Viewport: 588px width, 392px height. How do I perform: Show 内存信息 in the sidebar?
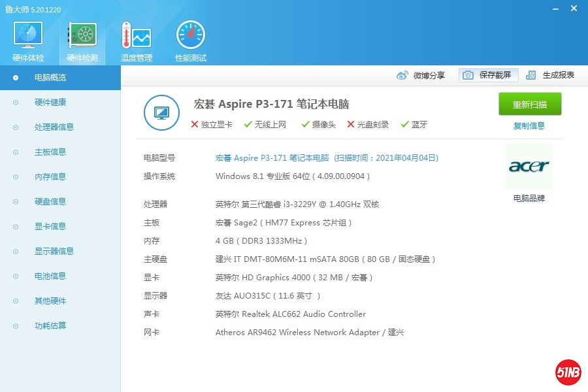(50, 177)
